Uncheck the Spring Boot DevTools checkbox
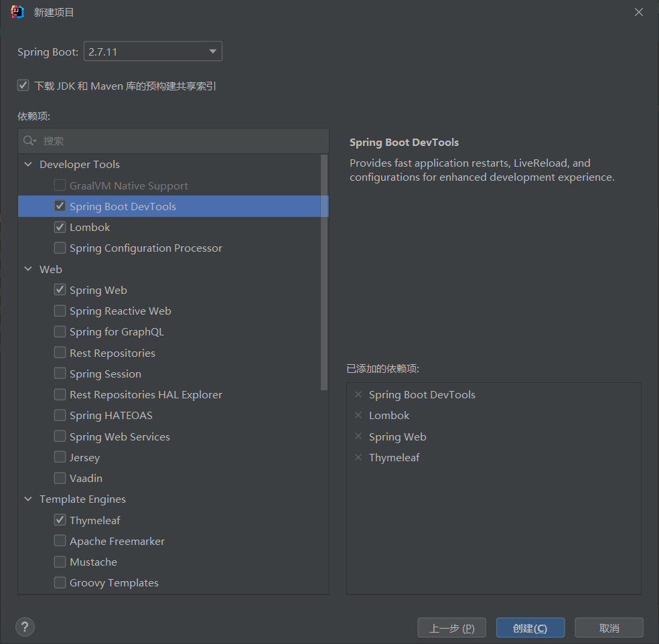 coord(60,206)
